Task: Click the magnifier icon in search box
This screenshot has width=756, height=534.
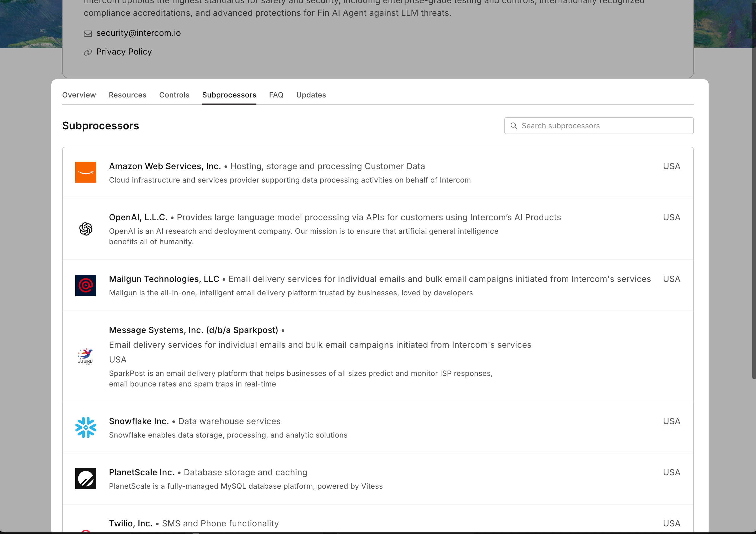Action: [514, 126]
